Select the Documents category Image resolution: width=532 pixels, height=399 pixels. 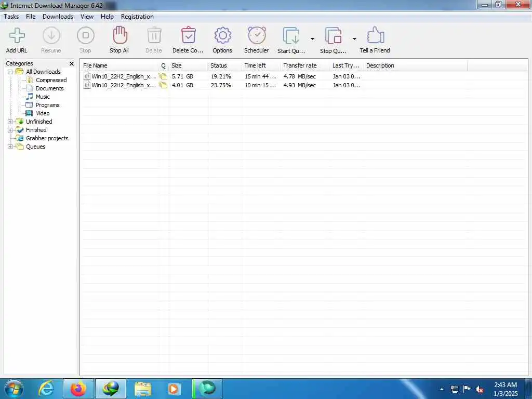click(49, 88)
